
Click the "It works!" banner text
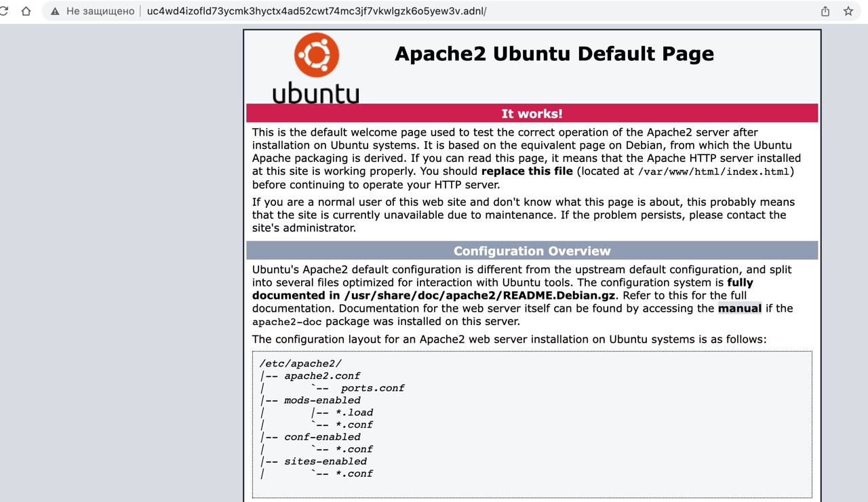tap(532, 113)
